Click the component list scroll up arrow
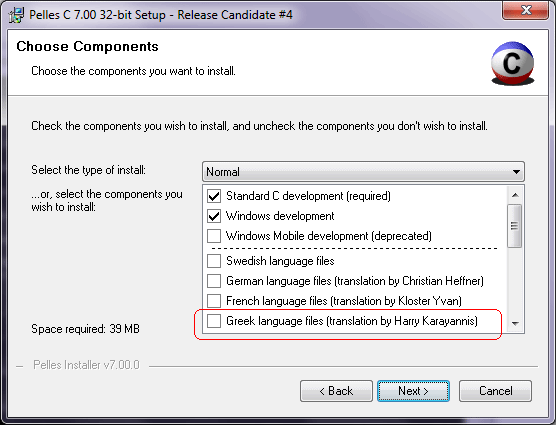 tap(515, 195)
